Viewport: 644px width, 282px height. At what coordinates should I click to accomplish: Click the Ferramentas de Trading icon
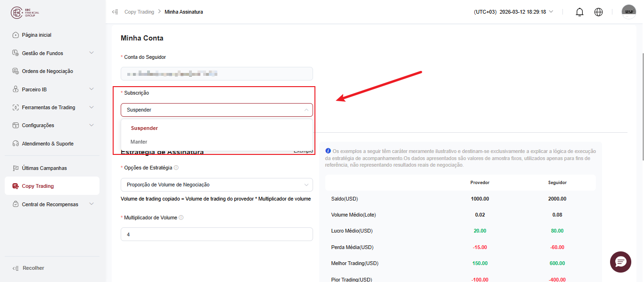pyautogui.click(x=16, y=107)
